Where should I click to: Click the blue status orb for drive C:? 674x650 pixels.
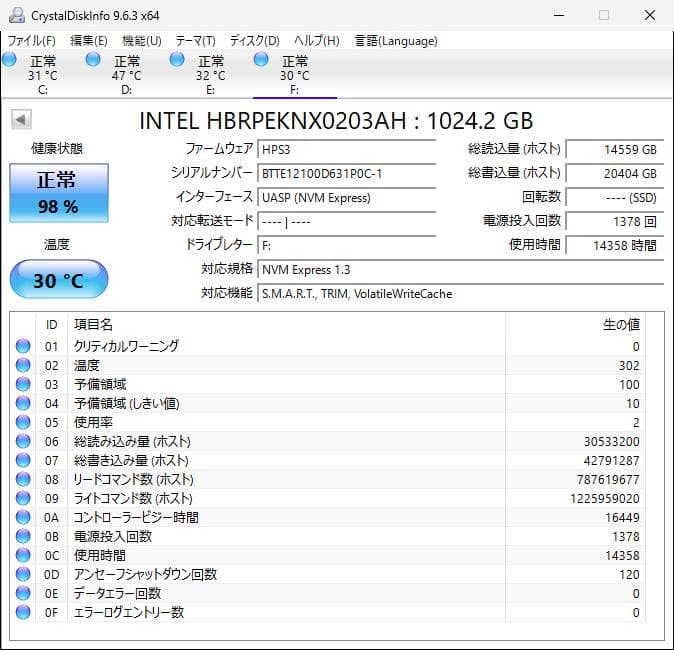(9, 59)
